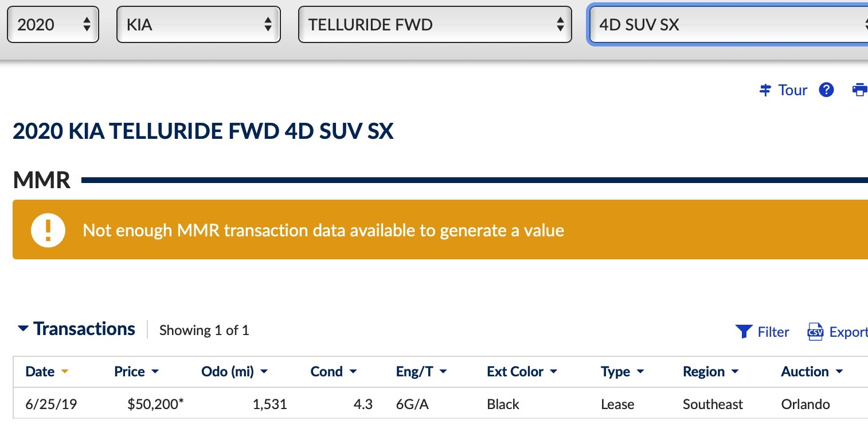Click the warning exclamation icon in banner
Viewport: 868px width, 428px height.
point(48,230)
